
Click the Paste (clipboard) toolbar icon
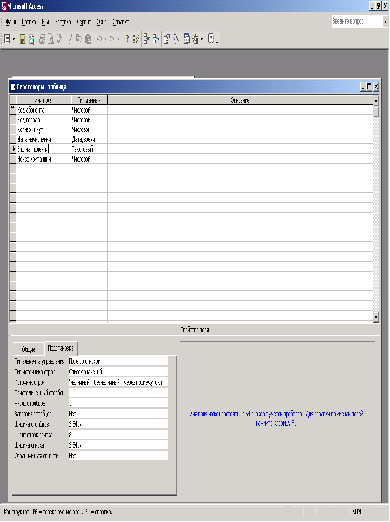pyautogui.click(x=88, y=39)
